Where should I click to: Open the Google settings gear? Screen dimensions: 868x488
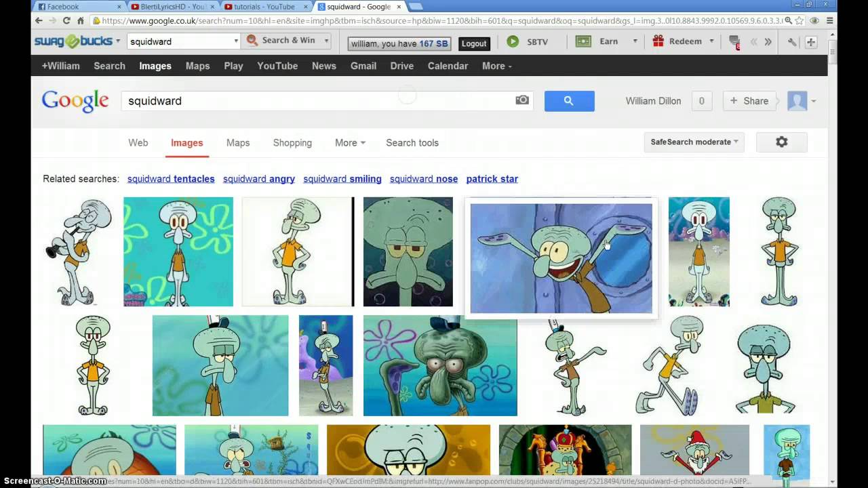coord(782,142)
